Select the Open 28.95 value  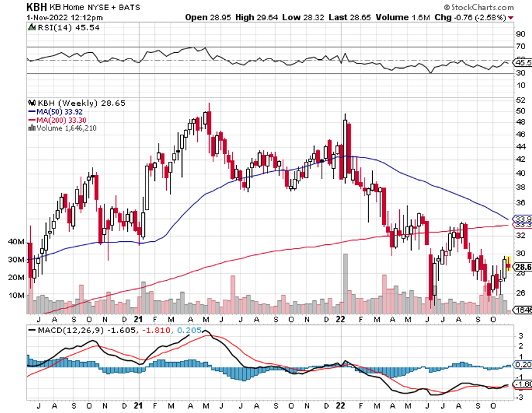click(x=208, y=17)
